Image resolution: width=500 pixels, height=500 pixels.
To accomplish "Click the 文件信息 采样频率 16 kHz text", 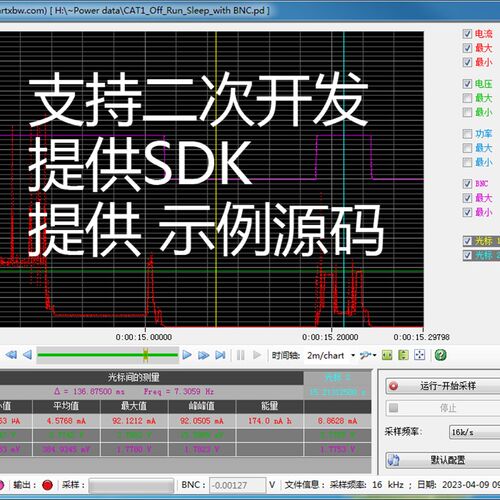I will pyautogui.click(x=344, y=485).
